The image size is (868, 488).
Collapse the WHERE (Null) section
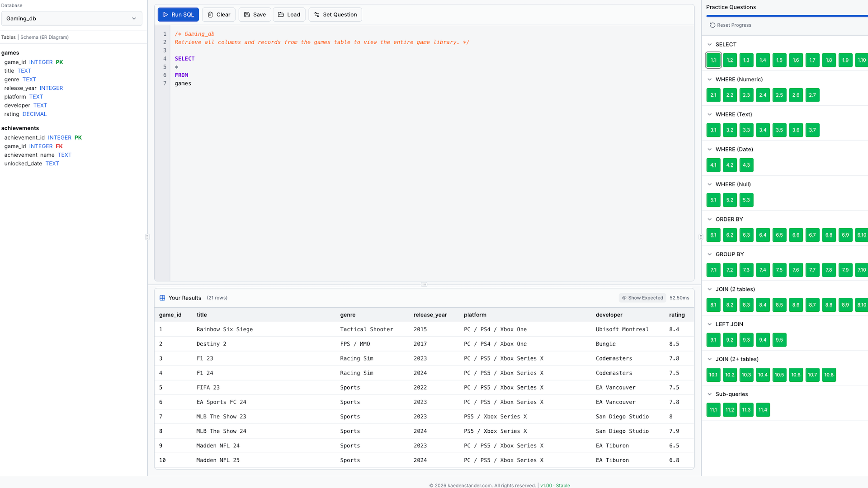[709, 184]
